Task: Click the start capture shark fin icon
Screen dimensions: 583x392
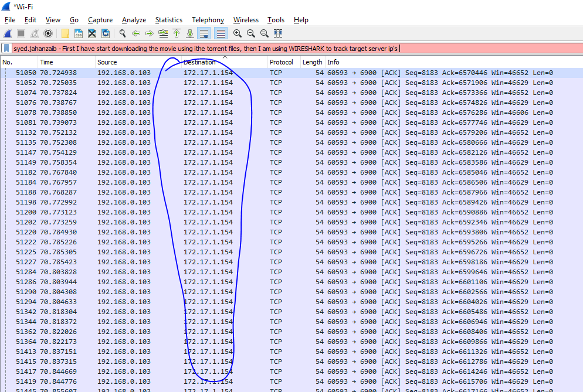Action: (x=8, y=33)
